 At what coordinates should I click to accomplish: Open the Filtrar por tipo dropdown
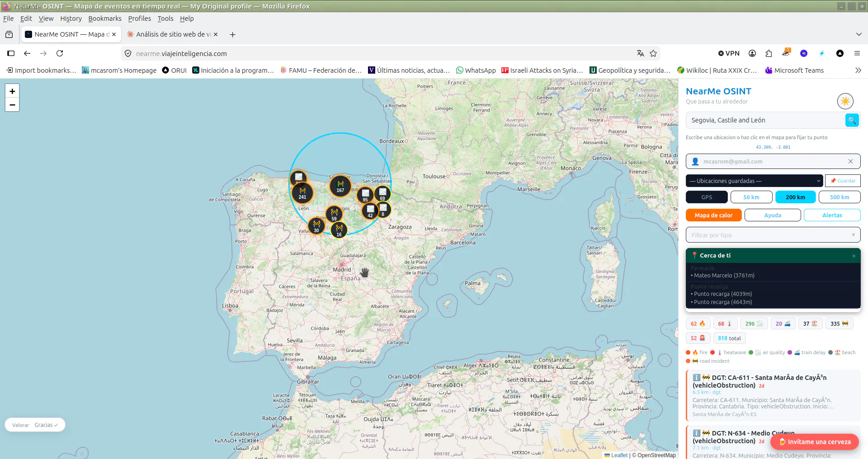coord(773,235)
